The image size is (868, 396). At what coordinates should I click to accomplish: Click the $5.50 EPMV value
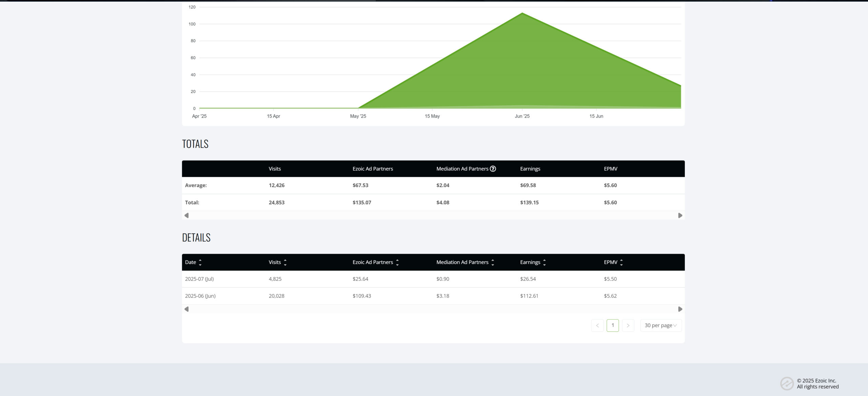pyautogui.click(x=610, y=279)
